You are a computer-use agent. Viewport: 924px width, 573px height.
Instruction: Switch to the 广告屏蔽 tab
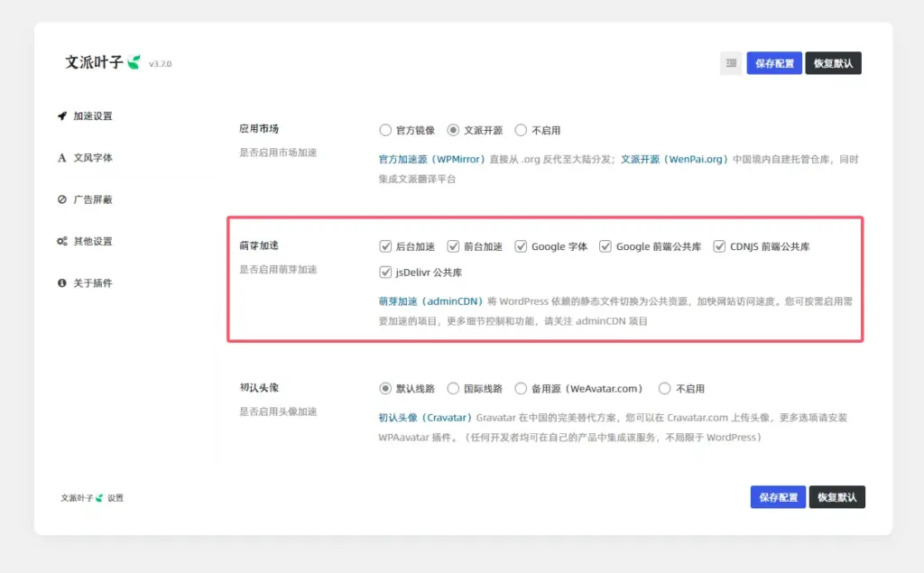[93, 199]
